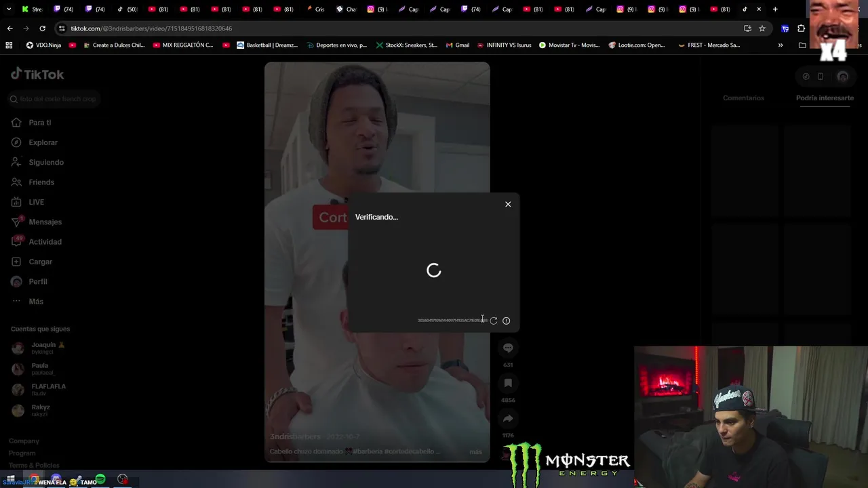Open Friends in sidebar
The height and width of the screenshot is (488, 868).
[x=33, y=182]
